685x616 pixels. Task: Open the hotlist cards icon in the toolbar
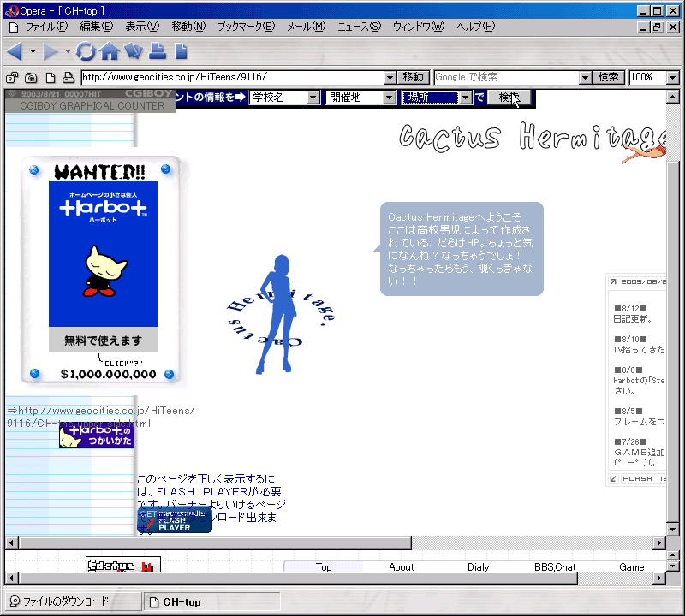point(134,51)
